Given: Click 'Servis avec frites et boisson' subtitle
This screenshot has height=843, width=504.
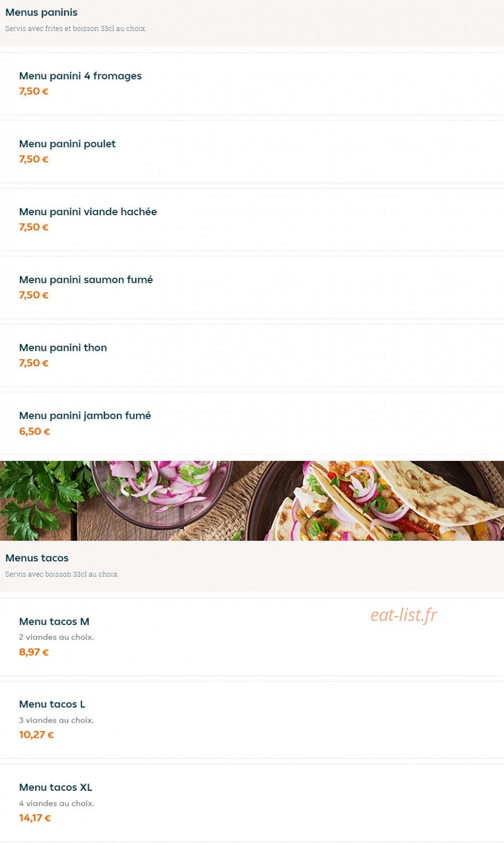Looking at the screenshot, I should [x=76, y=29].
